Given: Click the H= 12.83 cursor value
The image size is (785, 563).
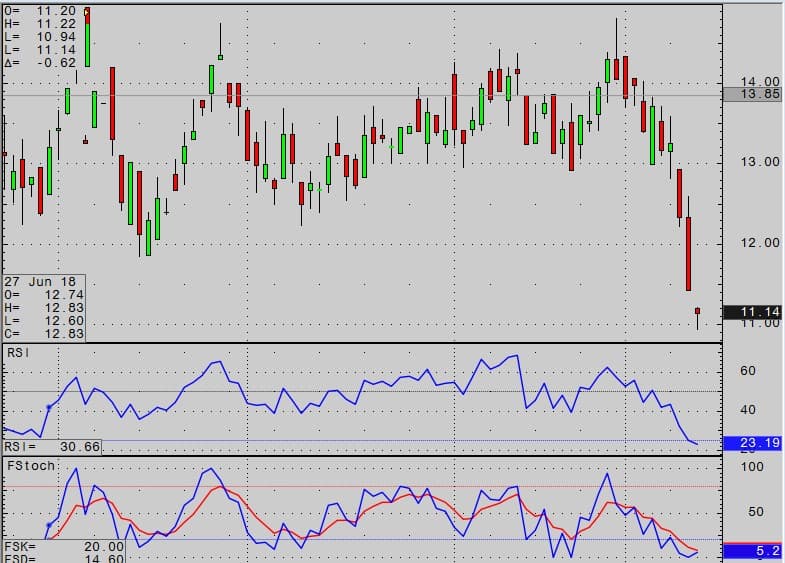Looking at the screenshot, I should [44, 308].
